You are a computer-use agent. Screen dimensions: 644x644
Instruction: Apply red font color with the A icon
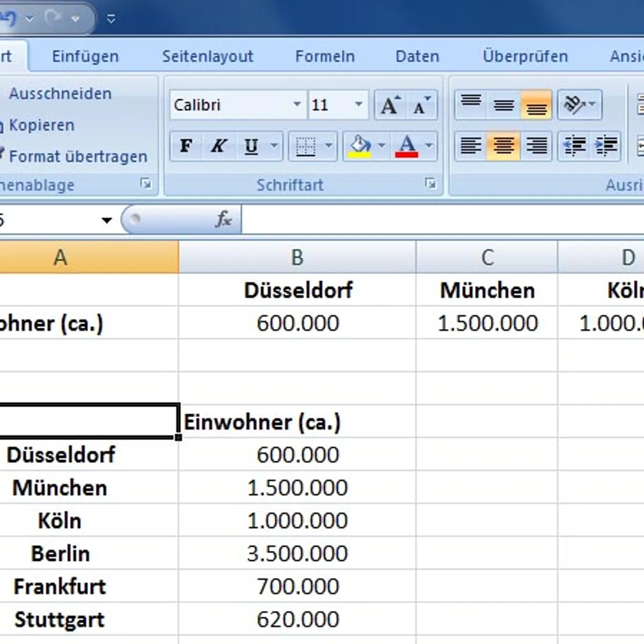point(406,146)
